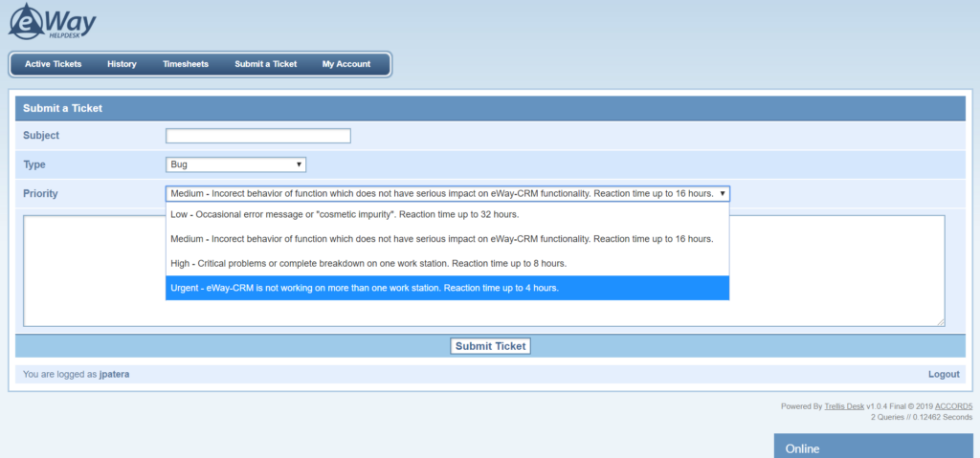Choose Low priority option in list
Viewport: 980px width, 458px height.
point(448,213)
